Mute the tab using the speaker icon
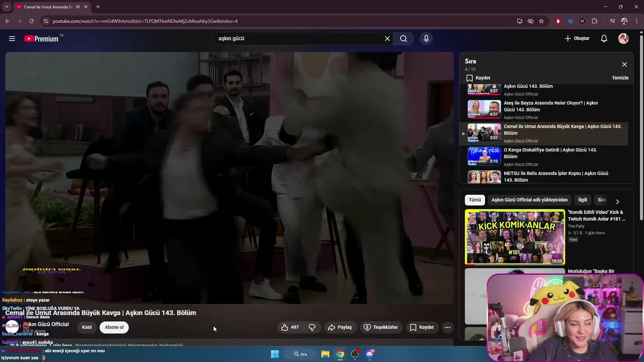This screenshot has width=644, height=362. pyautogui.click(x=78, y=7)
